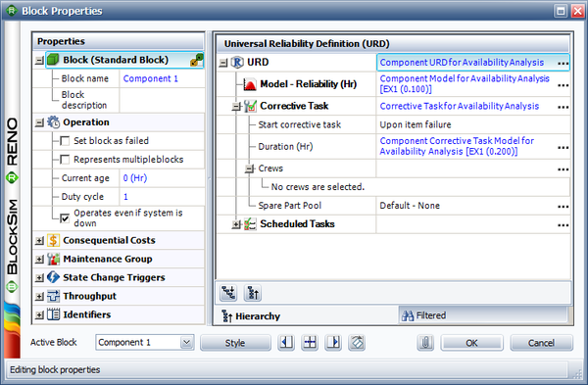Viewport: 588px width, 385px height.
Task: Click the expand-all tree icon below URD panel
Action: 228,293
